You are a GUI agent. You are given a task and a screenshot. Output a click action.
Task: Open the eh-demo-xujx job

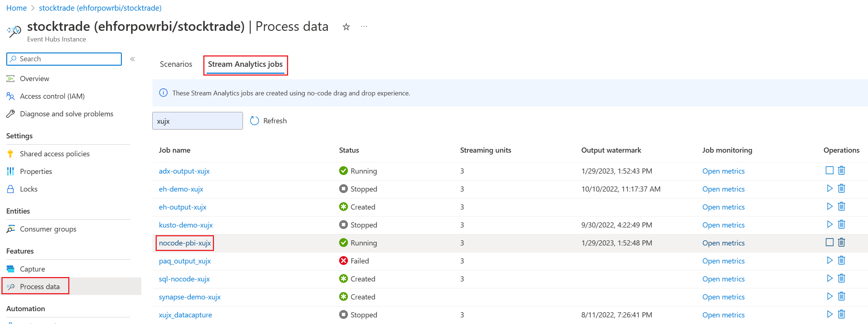pos(181,189)
